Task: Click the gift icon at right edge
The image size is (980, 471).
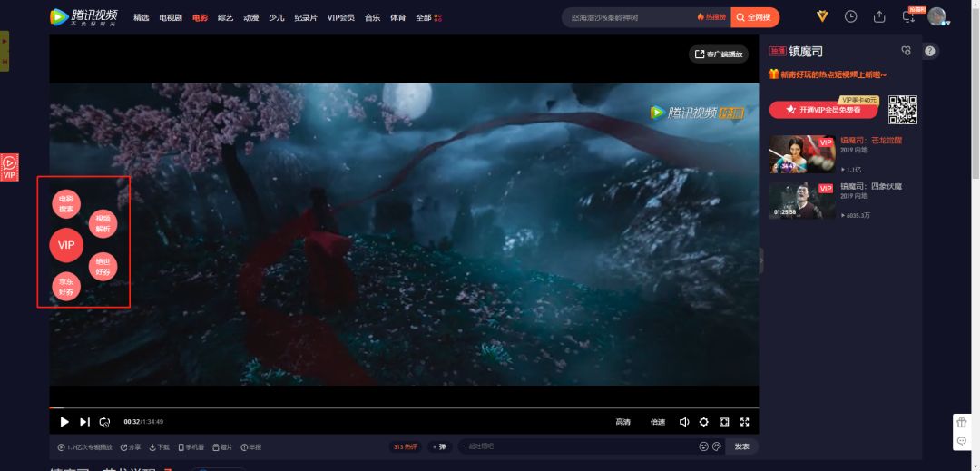Action: 961,423
